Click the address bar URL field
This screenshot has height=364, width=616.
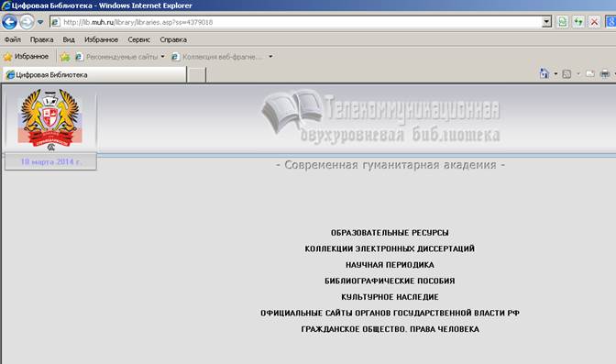tap(301, 22)
